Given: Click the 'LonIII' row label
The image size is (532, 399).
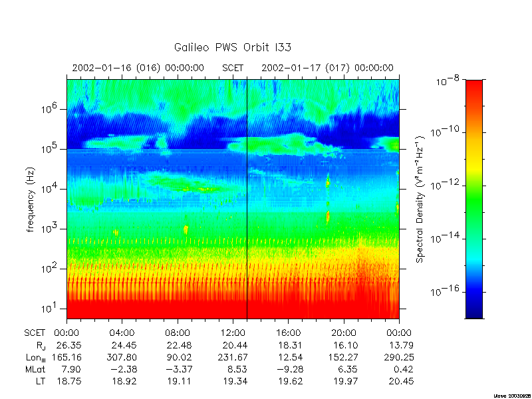Looking at the screenshot, I should point(36,358).
